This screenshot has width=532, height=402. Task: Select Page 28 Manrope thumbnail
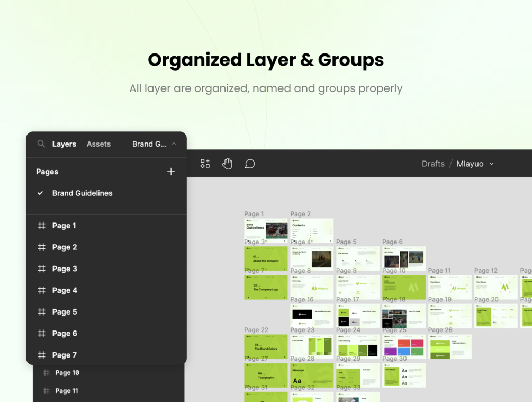[312, 376]
